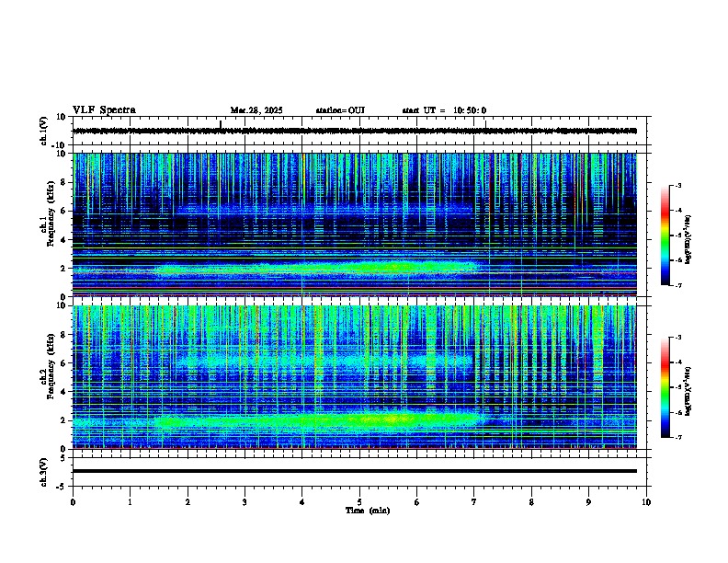The image size is (728, 563).
Task: Select the "start UT = 10:50:0" text
Action: [444, 110]
